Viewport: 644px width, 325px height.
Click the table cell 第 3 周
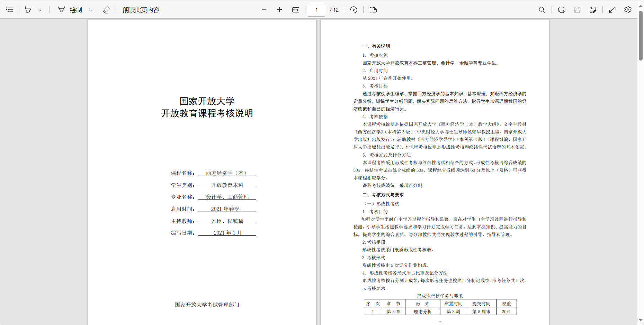click(x=454, y=312)
